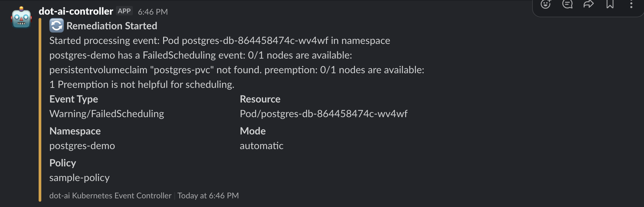Click the postgres-demo namespace value
This screenshot has width=644, height=207.
(x=82, y=146)
